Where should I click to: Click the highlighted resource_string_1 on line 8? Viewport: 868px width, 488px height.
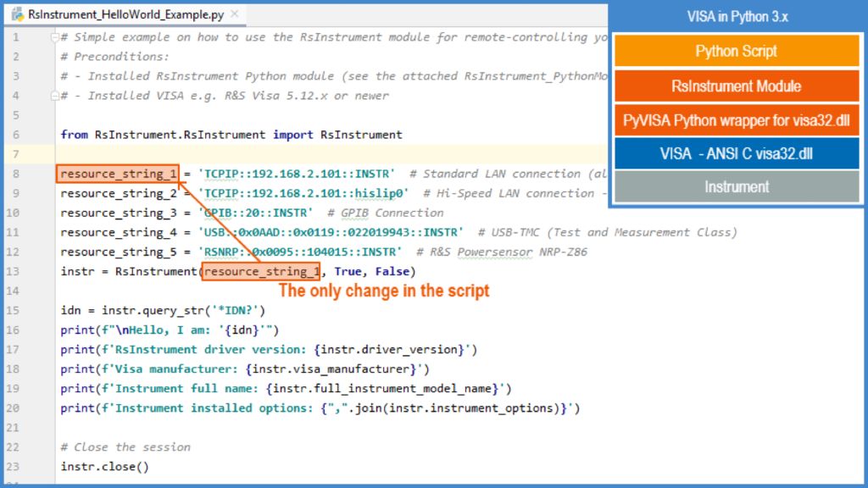[119, 174]
